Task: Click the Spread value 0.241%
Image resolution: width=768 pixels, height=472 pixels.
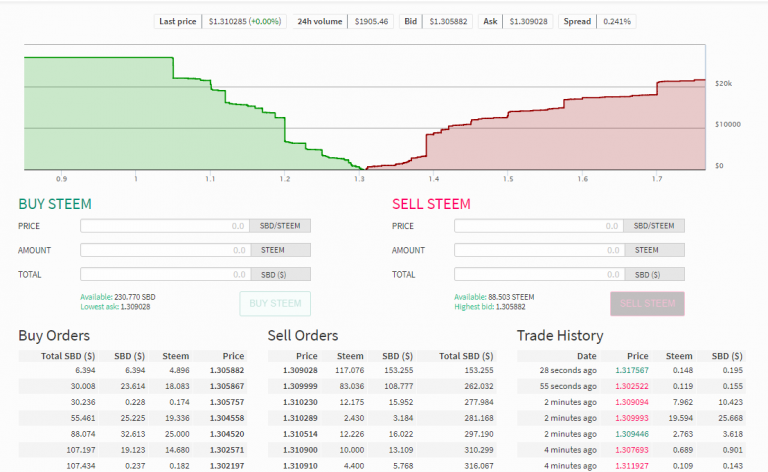Action: coord(617,22)
